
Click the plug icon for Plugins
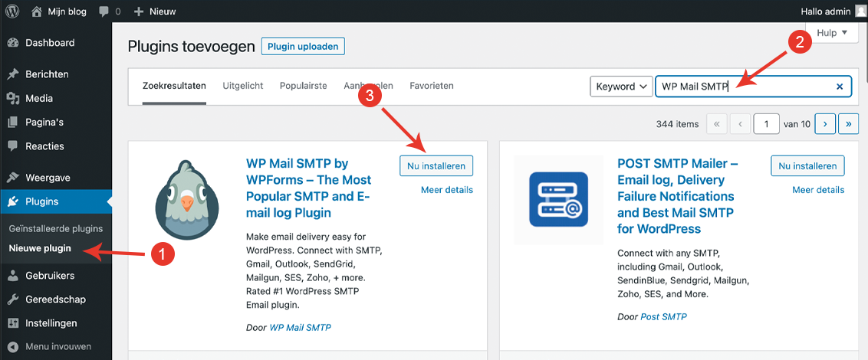pyautogui.click(x=13, y=202)
